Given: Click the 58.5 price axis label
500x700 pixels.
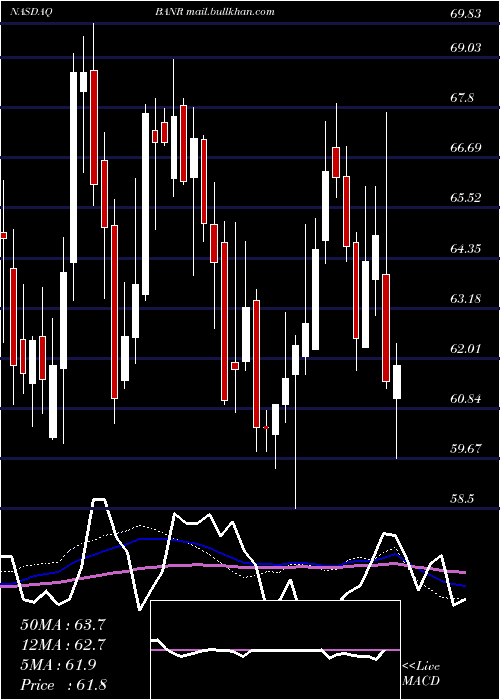Looking at the screenshot, I should (462, 498).
